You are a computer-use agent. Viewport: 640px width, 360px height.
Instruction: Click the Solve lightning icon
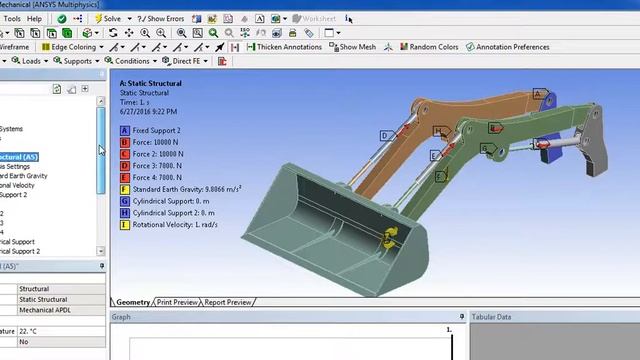(98, 19)
